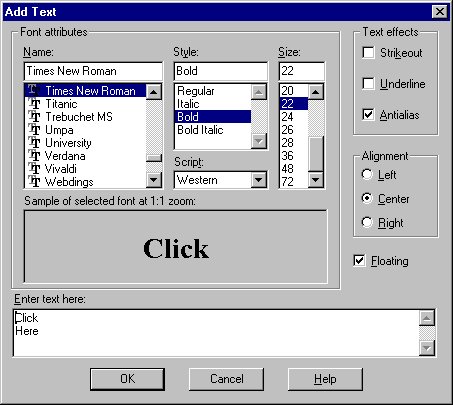
Task: Toggle the Antialias checkbox off
Action: pos(368,115)
